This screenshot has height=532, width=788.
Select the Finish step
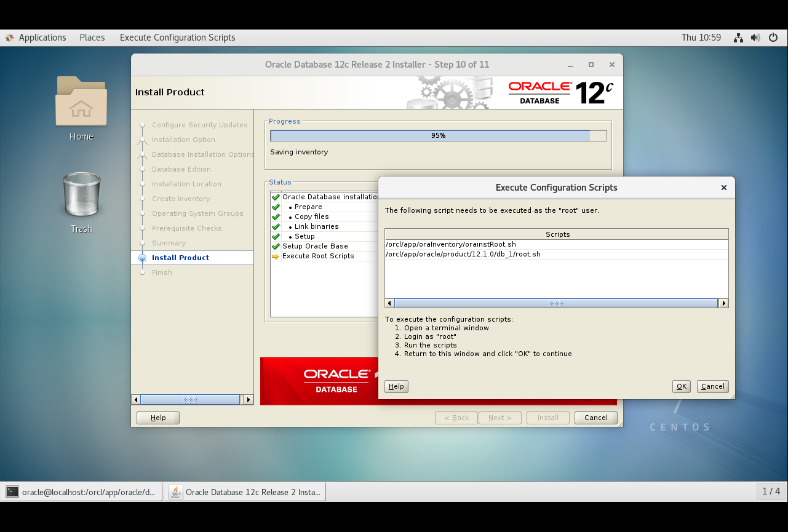pos(162,272)
